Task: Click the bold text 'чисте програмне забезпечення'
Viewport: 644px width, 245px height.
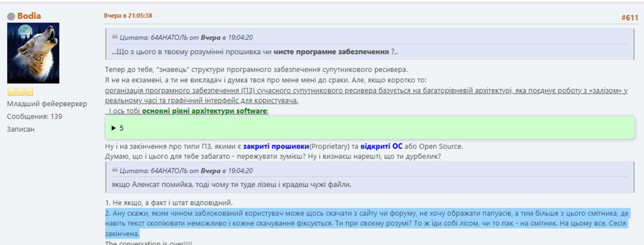Action: click(x=331, y=52)
